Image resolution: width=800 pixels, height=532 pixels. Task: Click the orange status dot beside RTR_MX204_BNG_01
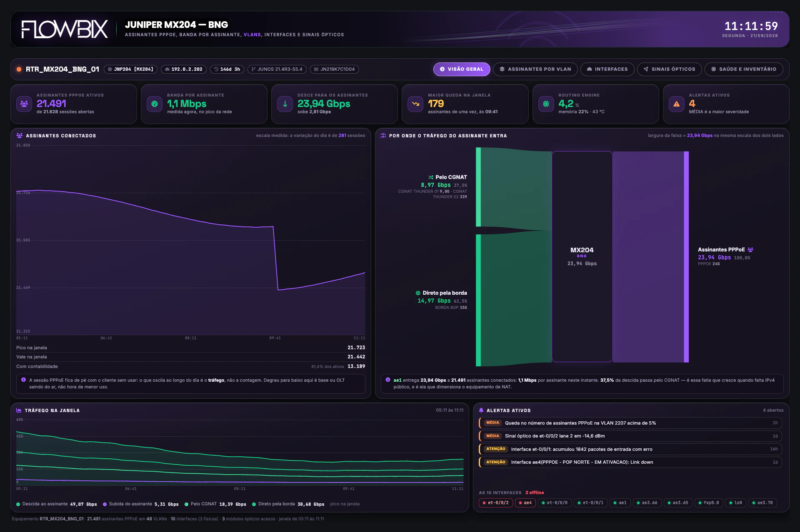19,69
